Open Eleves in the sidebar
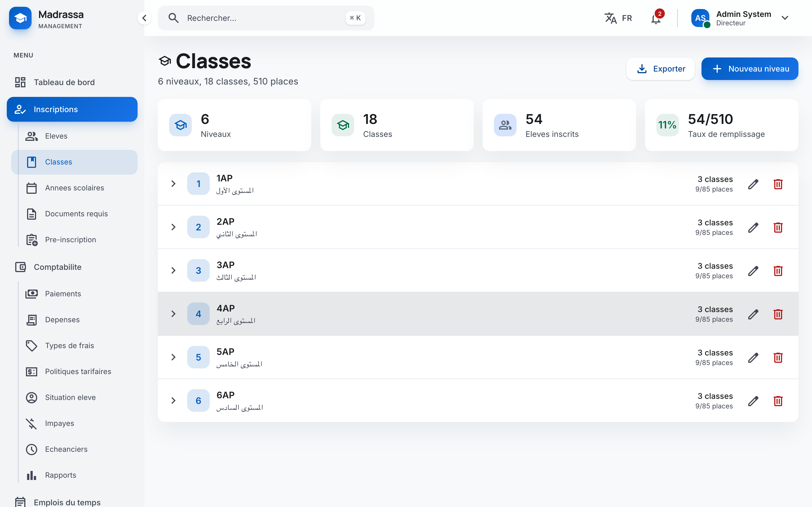812x507 pixels. [x=56, y=136]
